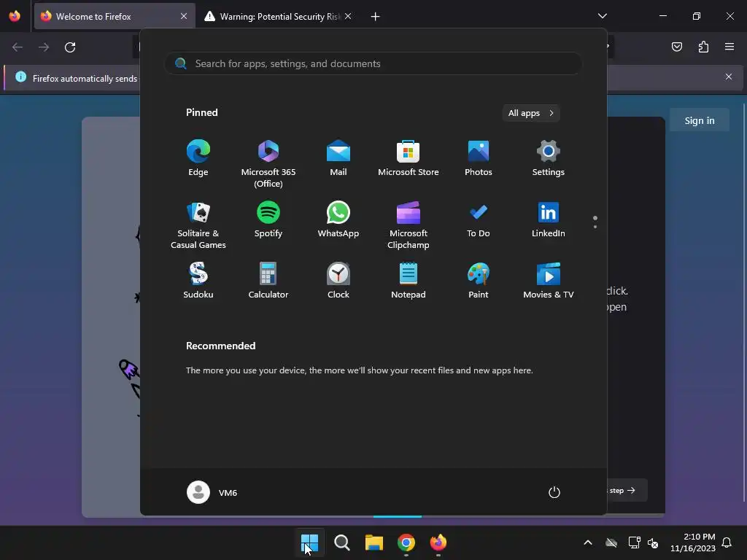Viewport: 747px width, 560px height.
Task: Click the OneDrive tray icon
Action: pos(611,542)
